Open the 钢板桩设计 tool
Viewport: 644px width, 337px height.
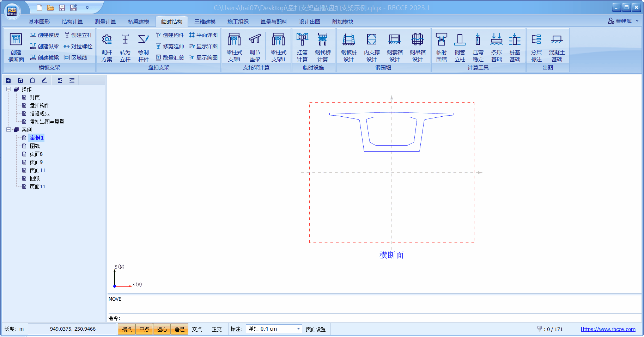tap(348, 47)
